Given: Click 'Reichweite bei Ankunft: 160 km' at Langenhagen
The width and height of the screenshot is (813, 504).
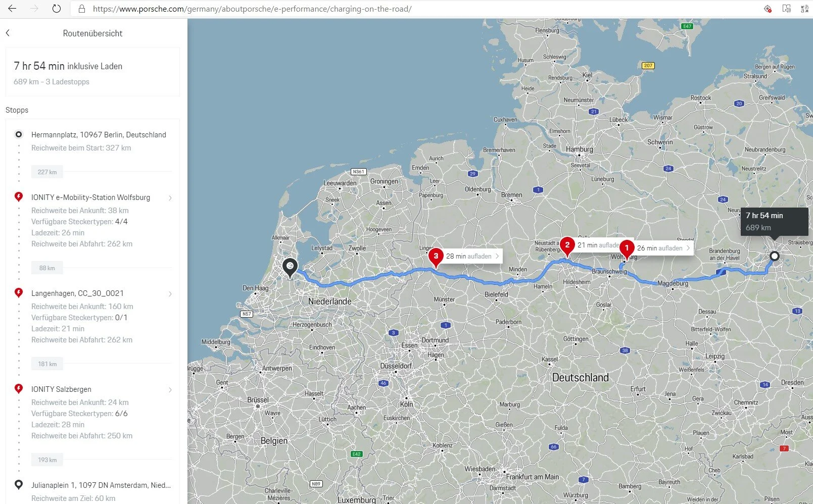Looking at the screenshot, I should pyautogui.click(x=82, y=307).
